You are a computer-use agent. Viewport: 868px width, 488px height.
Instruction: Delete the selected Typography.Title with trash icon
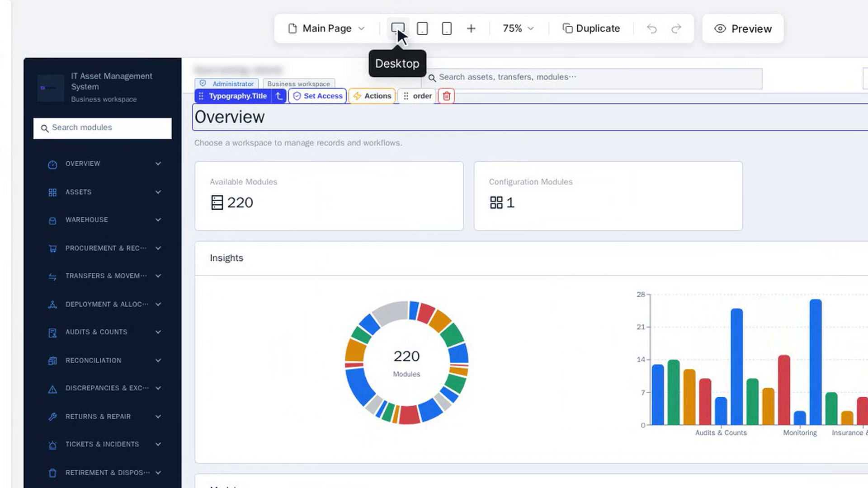point(446,96)
